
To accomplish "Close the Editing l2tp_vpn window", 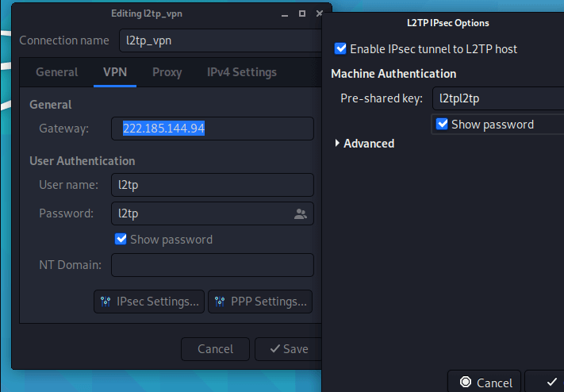I will click(319, 14).
